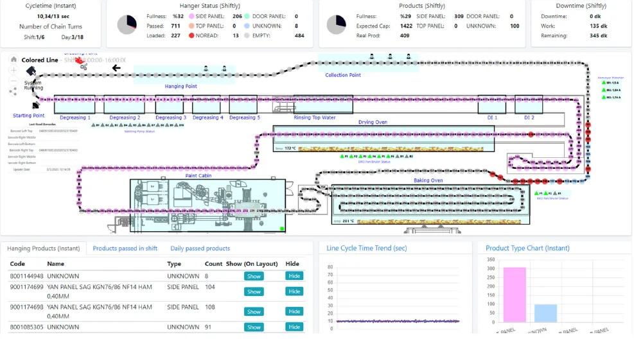Click the Rinsing Top Water label
This screenshot has width=634, height=364.
(x=315, y=117)
